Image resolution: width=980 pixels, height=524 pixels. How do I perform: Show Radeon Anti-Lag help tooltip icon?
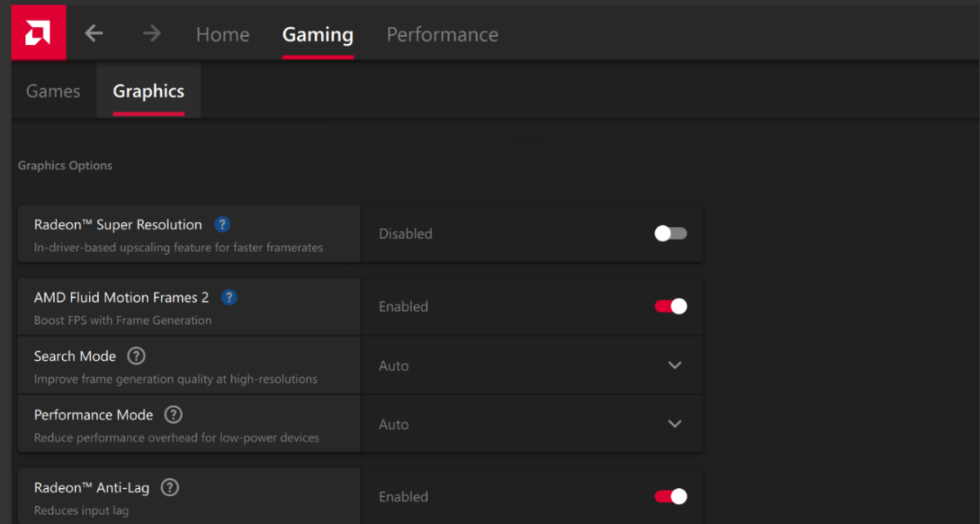pyautogui.click(x=169, y=487)
